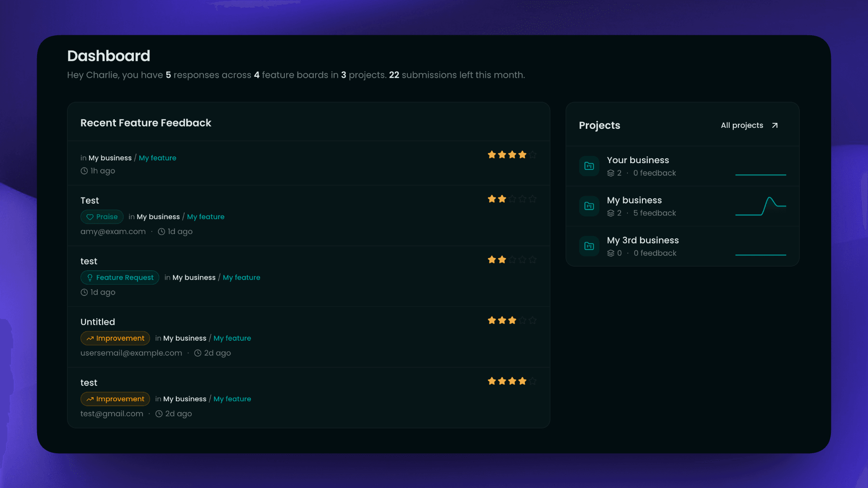Open the All projects link
Viewport: 868px width, 488px height.
[742, 125]
